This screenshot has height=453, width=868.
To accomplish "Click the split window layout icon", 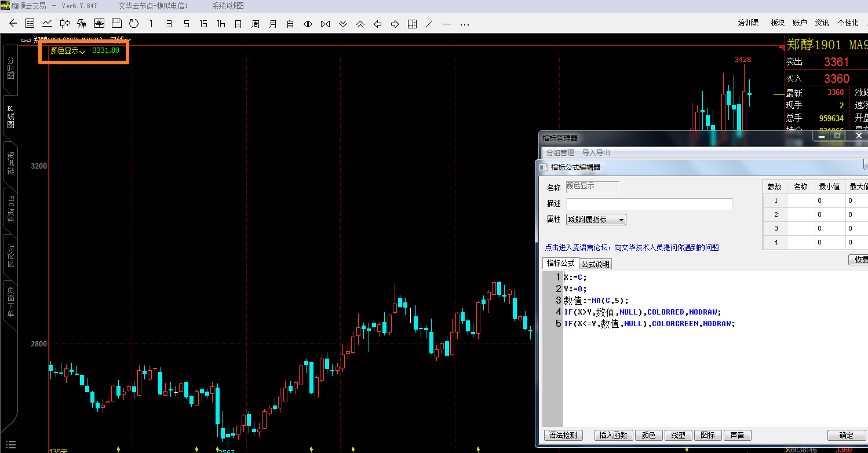I will click(412, 24).
